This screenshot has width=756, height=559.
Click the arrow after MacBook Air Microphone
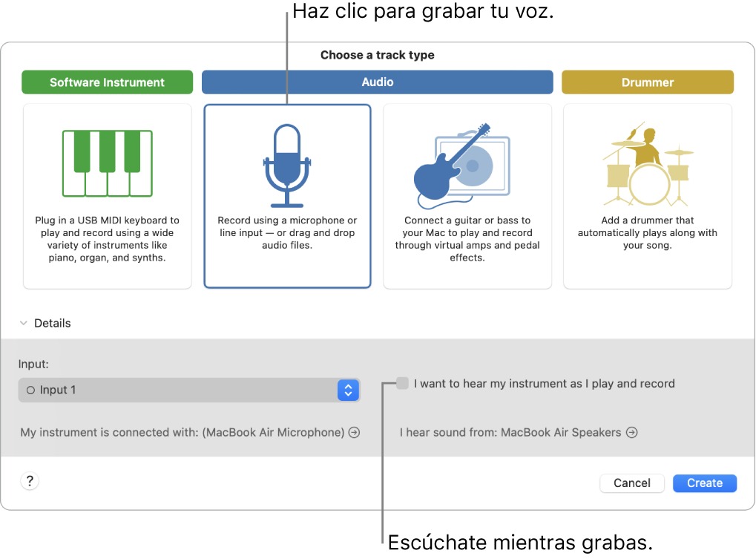pyautogui.click(x=355, y=432)
